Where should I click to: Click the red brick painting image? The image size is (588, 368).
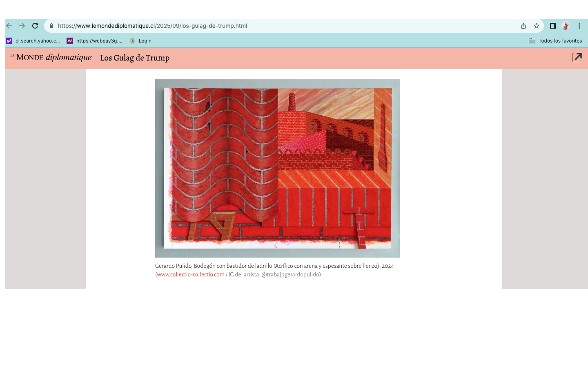click(x=278, y=168)
